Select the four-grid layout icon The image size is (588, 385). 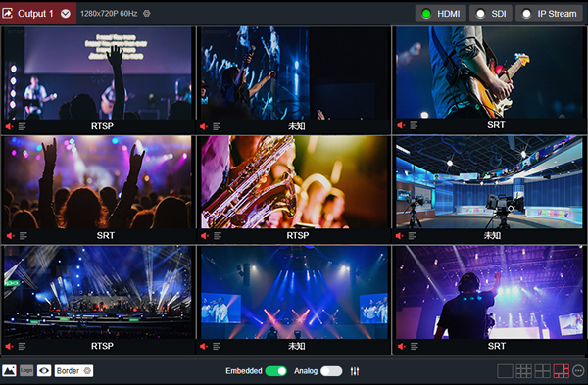[x=542, y=371]
